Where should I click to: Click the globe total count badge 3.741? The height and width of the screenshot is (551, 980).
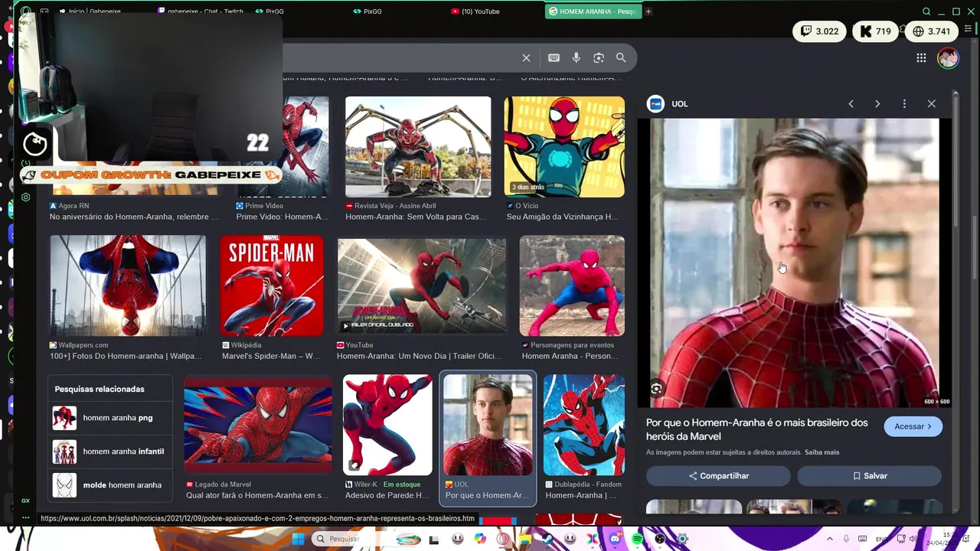tap(931, 31)
